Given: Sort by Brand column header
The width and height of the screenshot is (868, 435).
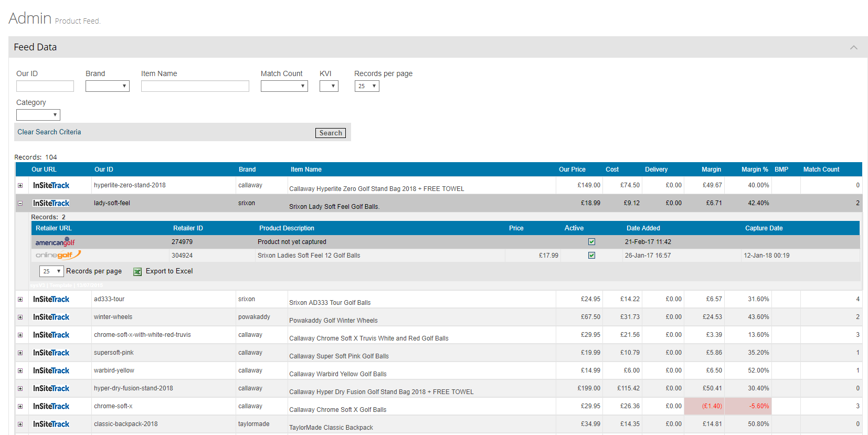Looking at the screenshot, I should coord(247,169).
